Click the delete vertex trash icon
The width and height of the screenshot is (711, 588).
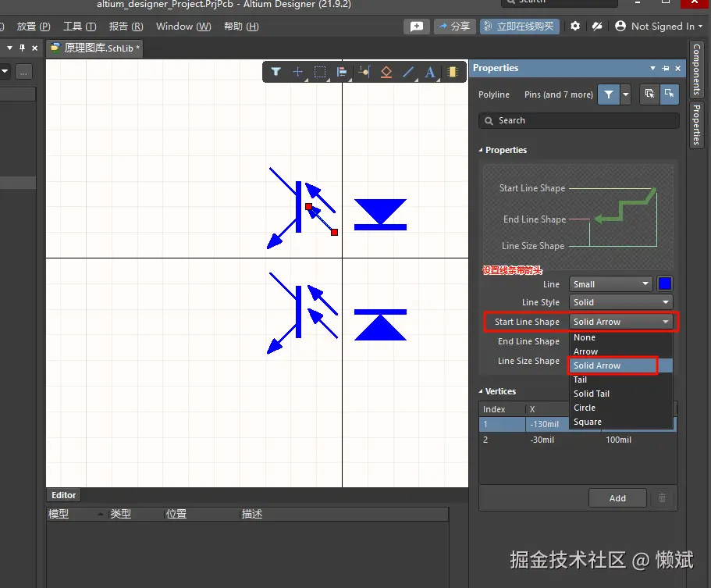tap(662, 497)
